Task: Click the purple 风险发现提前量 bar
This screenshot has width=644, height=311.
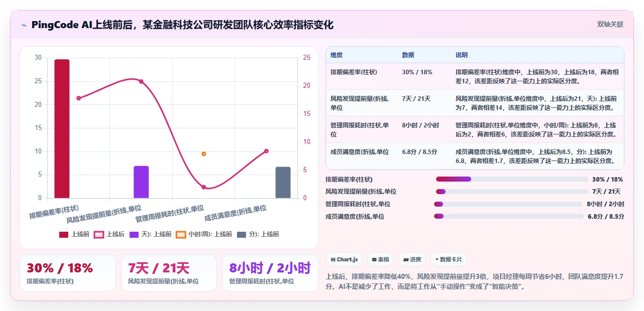Action: coord(141,182)
